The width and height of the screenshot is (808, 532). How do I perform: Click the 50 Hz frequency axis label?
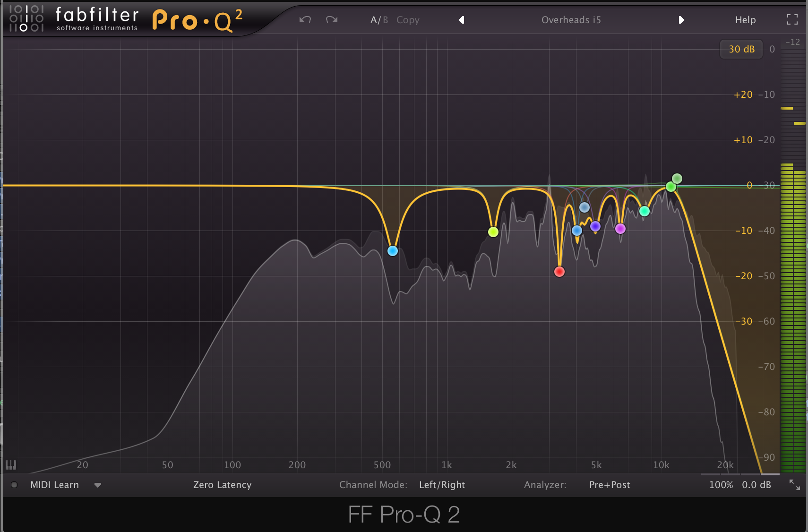(167, 465)
